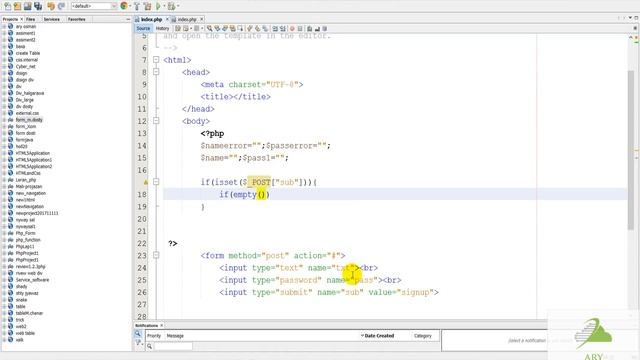The width and height of the screenshot is (640, 360).
Task: Click the New File toolbar icon
Action: coord(8,6)
